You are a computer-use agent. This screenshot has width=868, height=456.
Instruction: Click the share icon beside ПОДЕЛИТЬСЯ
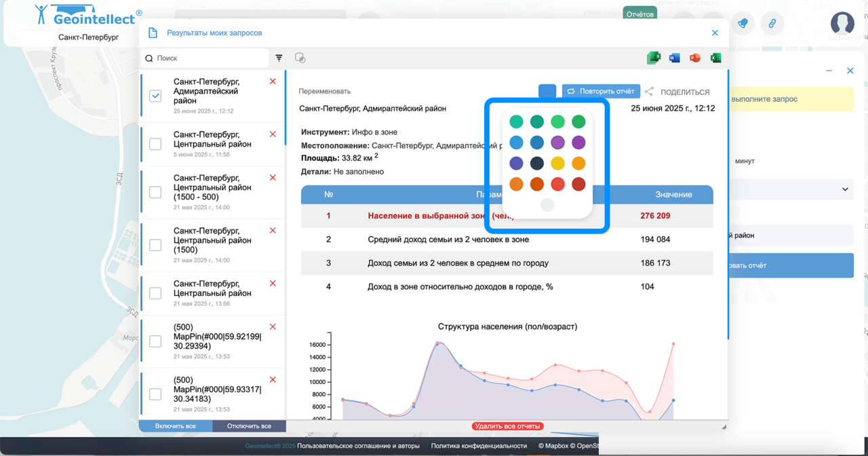pyautogui.click(x=649, y=92)
